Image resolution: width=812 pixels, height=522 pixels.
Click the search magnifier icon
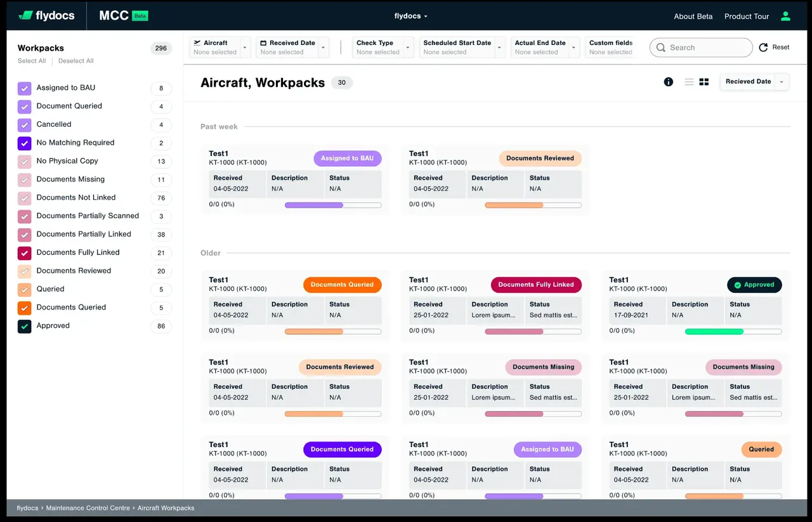(x=661, y=48)
